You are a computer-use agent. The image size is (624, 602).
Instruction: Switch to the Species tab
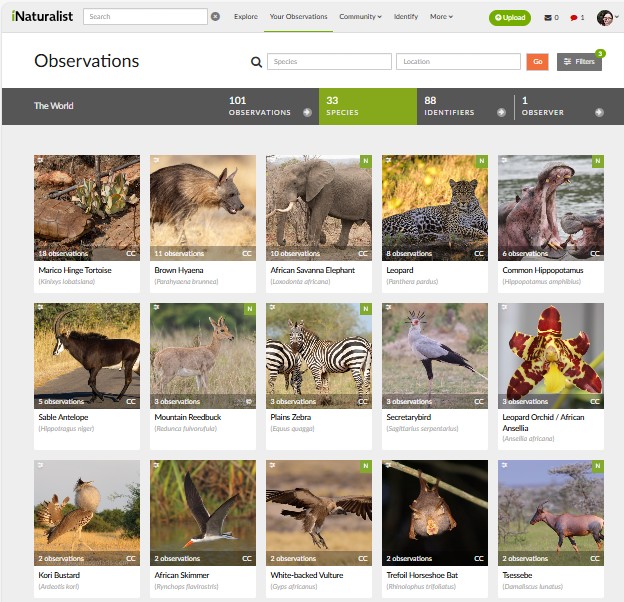[367, 106]
